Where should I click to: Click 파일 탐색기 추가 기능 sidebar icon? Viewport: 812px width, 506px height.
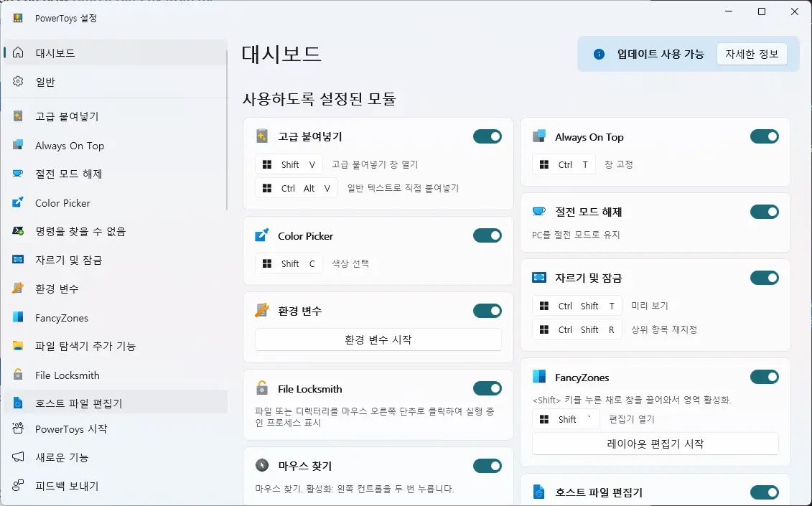point(18,345)
